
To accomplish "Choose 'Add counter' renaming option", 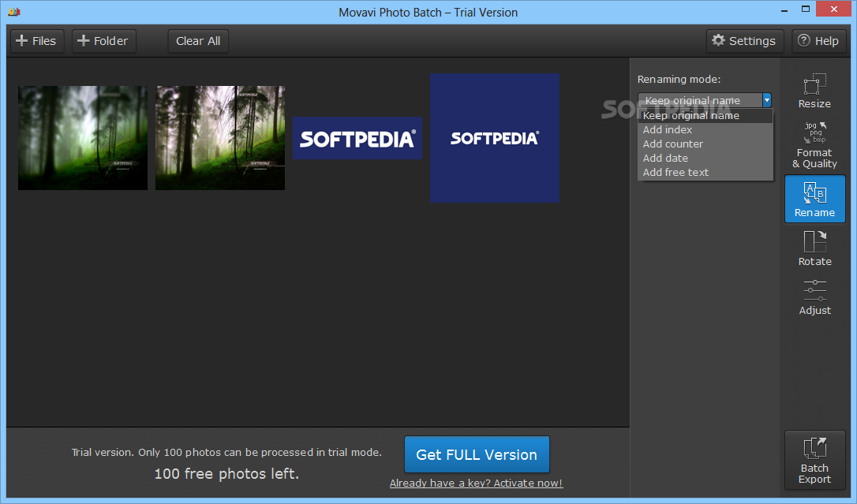I will 705,144.
